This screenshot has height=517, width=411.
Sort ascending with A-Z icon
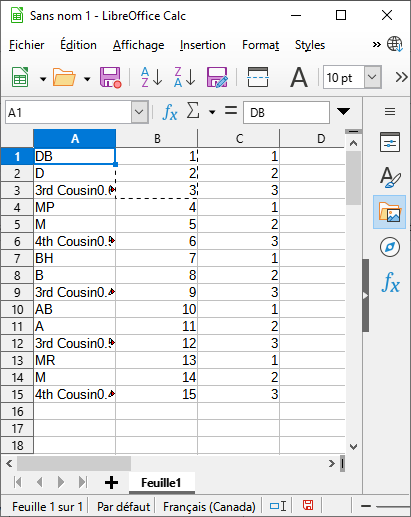pos(151,77)
